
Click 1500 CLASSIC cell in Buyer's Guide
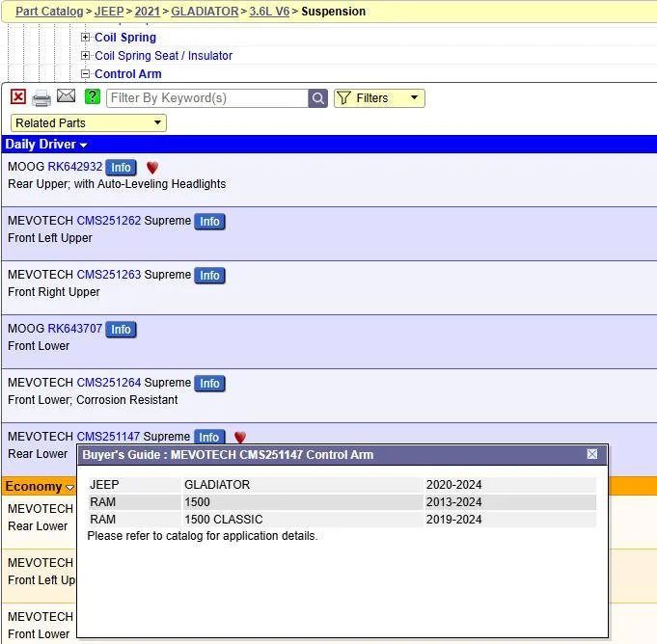tap(302, 520)
